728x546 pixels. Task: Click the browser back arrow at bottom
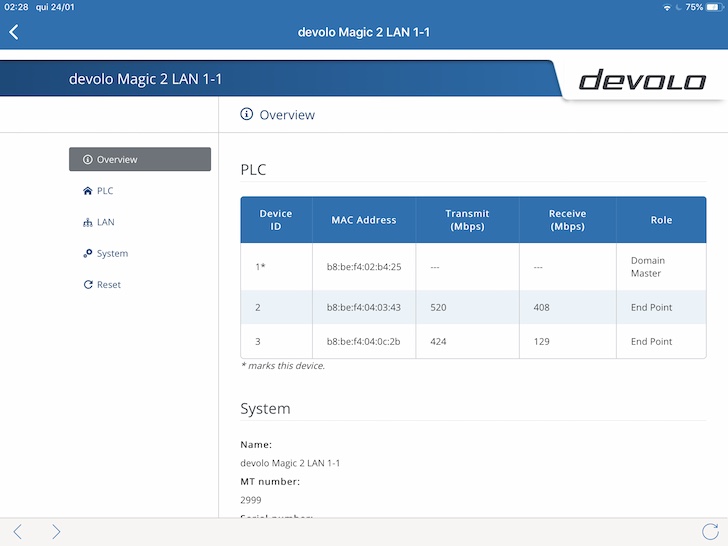click(x=18, y=532)
